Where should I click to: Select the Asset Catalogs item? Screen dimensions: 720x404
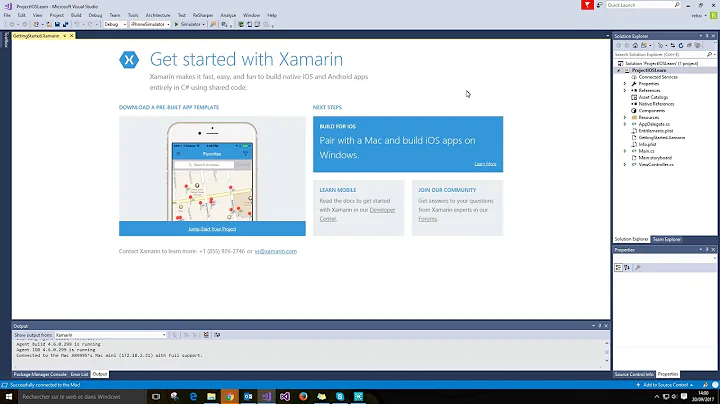[653, 97]
